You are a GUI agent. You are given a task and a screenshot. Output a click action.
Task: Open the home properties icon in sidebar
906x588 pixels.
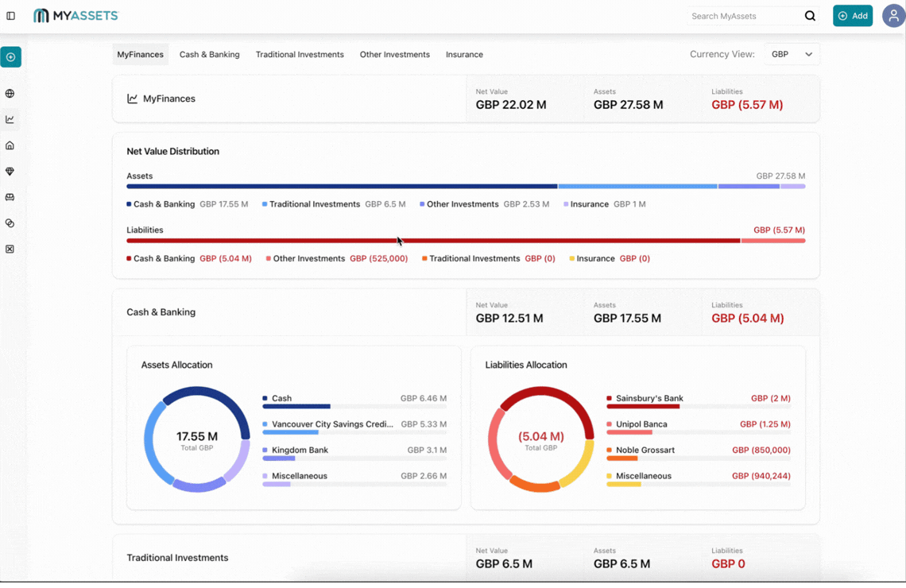(x=10, y=145)
